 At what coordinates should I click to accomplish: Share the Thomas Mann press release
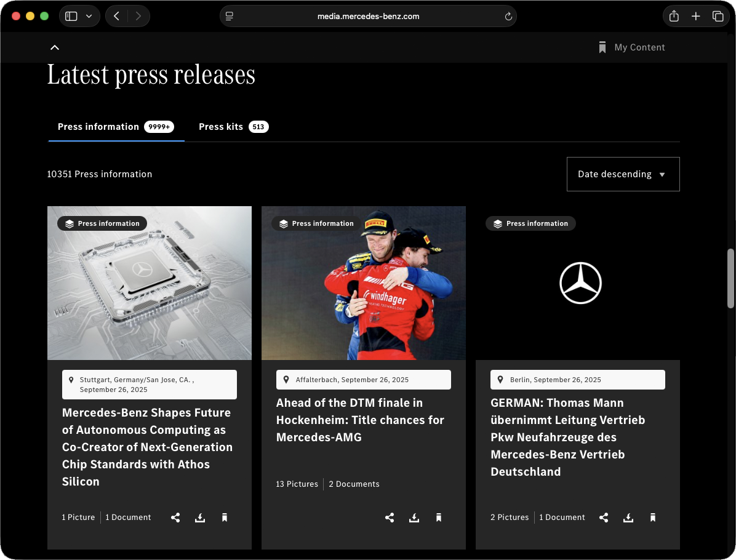point(604,518)
